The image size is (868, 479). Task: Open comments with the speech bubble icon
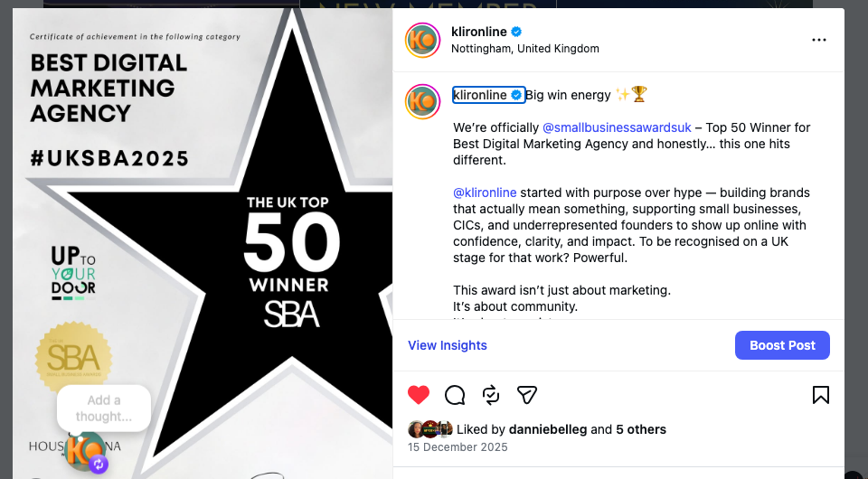[x=455, y=395]
